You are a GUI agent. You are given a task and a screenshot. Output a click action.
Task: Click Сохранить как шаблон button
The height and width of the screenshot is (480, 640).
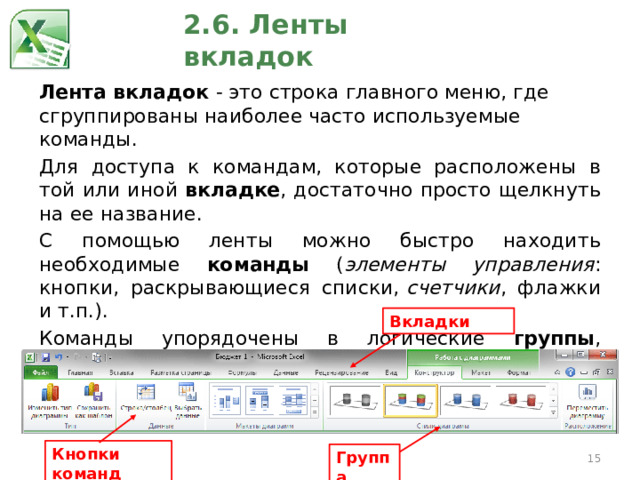click(93, 401)
